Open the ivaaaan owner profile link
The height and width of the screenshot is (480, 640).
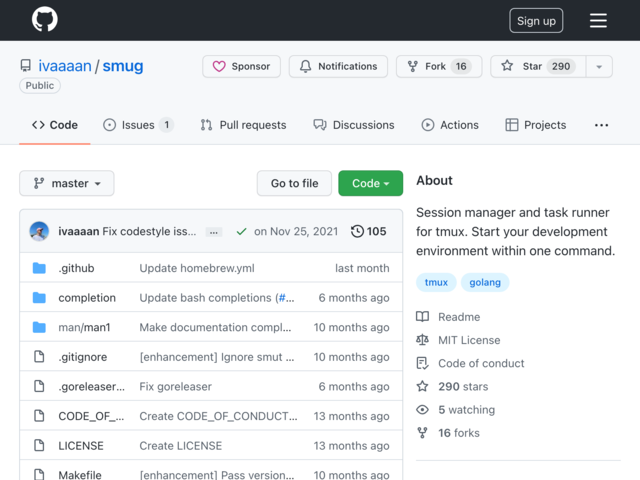point(64,66)
